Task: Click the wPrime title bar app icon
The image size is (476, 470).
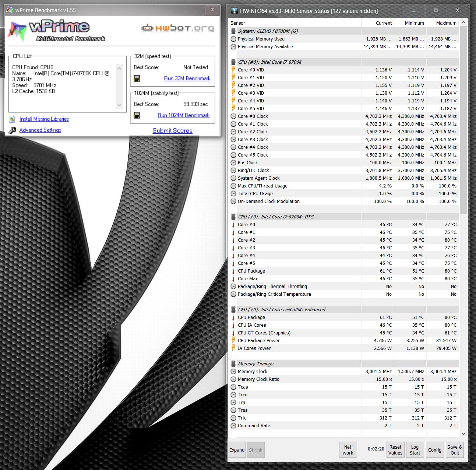Action: (x=10, y=10)
